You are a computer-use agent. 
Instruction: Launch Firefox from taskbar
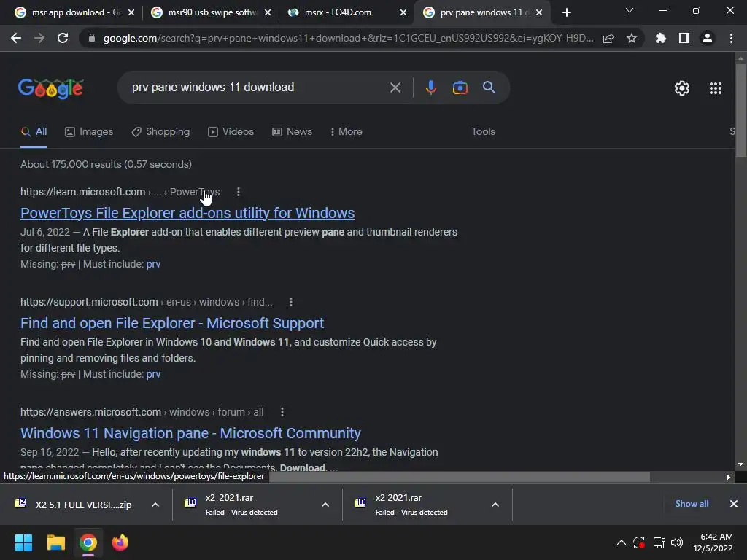(x=120, y=542)
